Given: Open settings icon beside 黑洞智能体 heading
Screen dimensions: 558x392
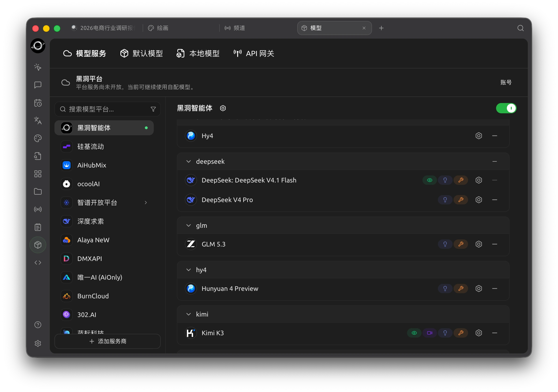Looking at the screenshot, I should [223, 108].
